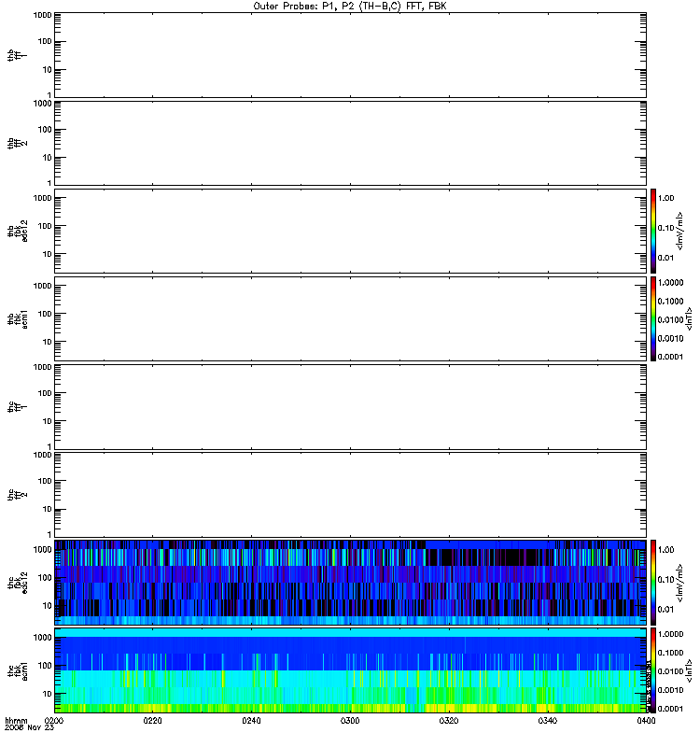Click the thb fbk scm1 panel y-axis title

pos(17,318)
